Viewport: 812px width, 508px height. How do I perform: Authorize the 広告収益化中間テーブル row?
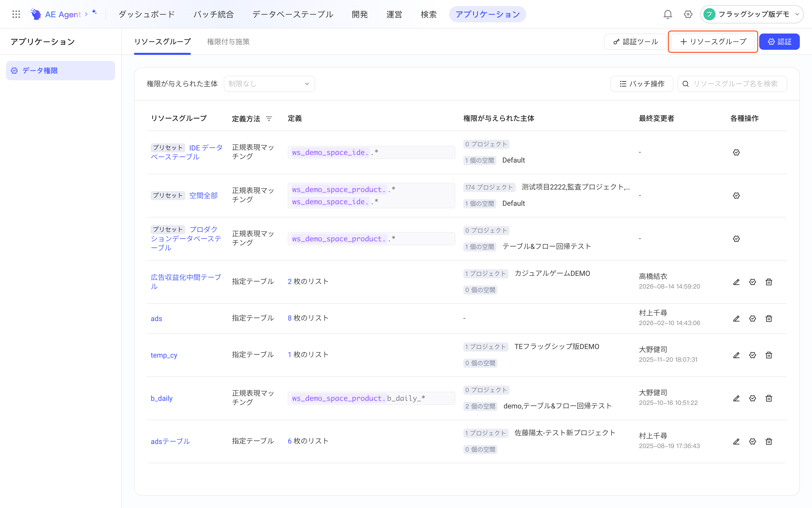[x=753, y=282]
